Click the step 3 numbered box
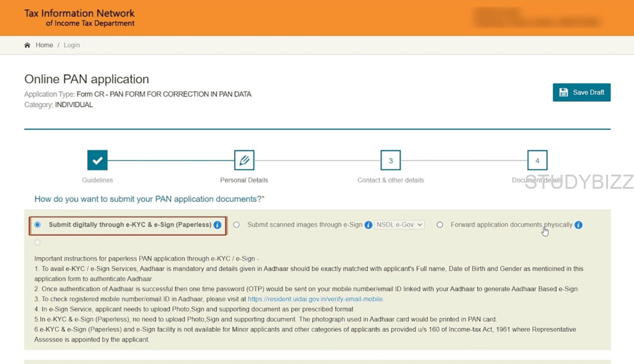The height and width of the screenshot is (364, 634). [391, 160]
